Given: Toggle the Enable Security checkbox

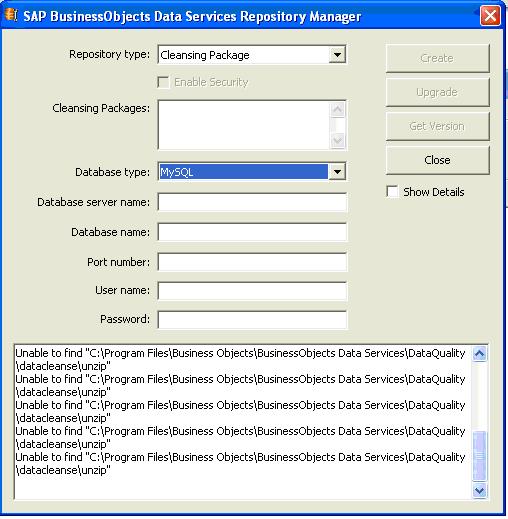Looking at the screenshot, I should [x=163, y=82].
